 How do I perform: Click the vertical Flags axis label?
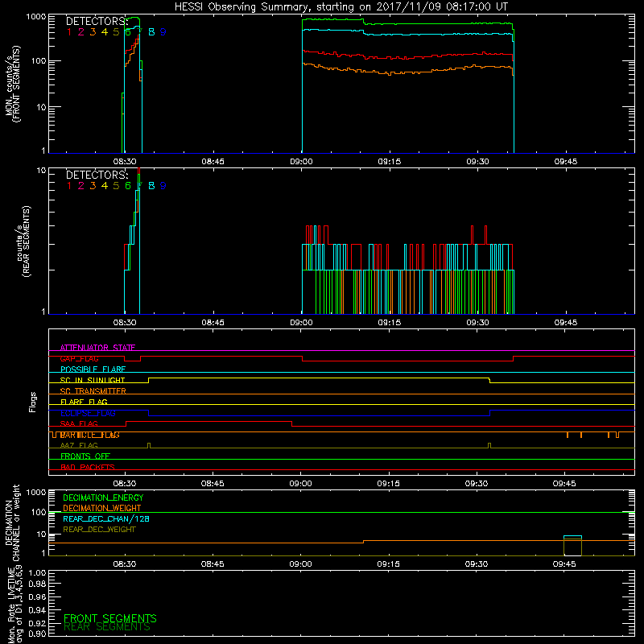33,402
